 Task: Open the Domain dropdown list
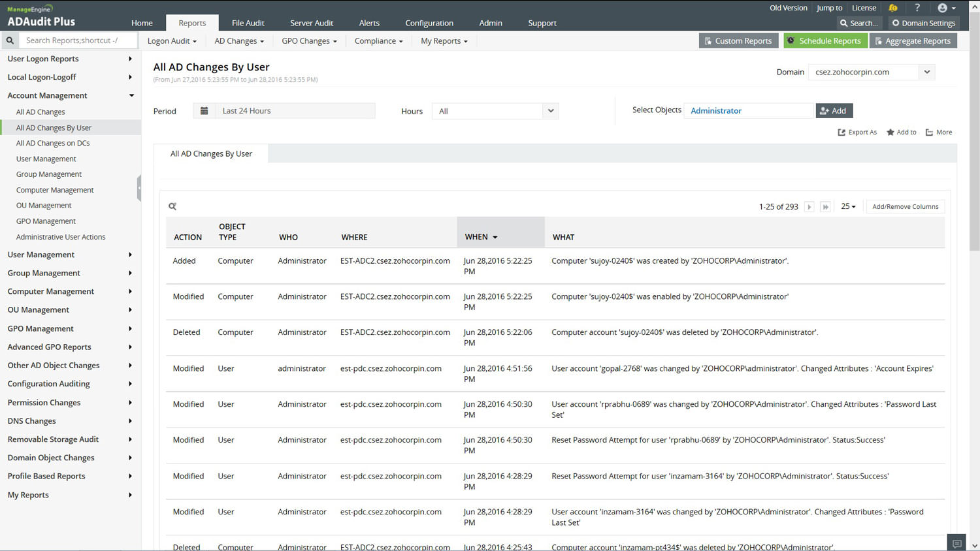coord(926,72)
